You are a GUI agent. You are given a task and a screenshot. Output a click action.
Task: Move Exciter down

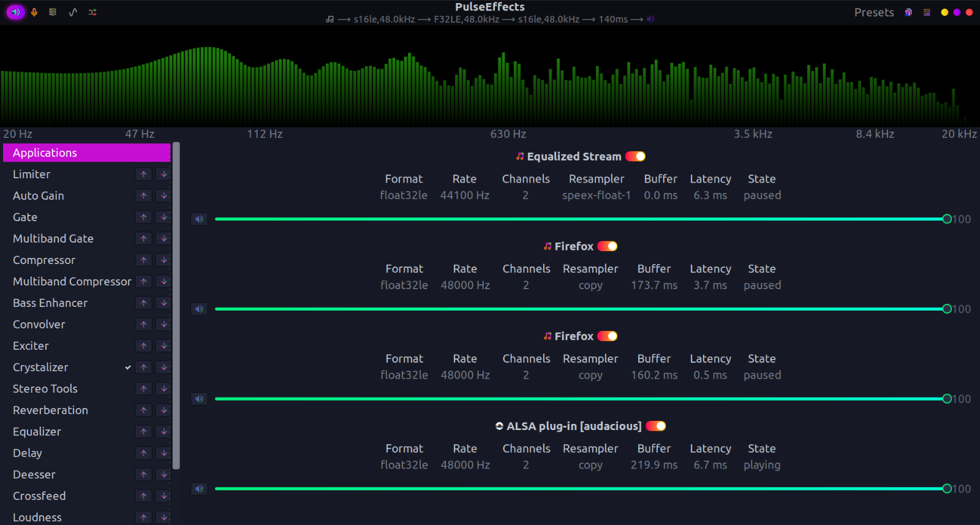point(164,346)
